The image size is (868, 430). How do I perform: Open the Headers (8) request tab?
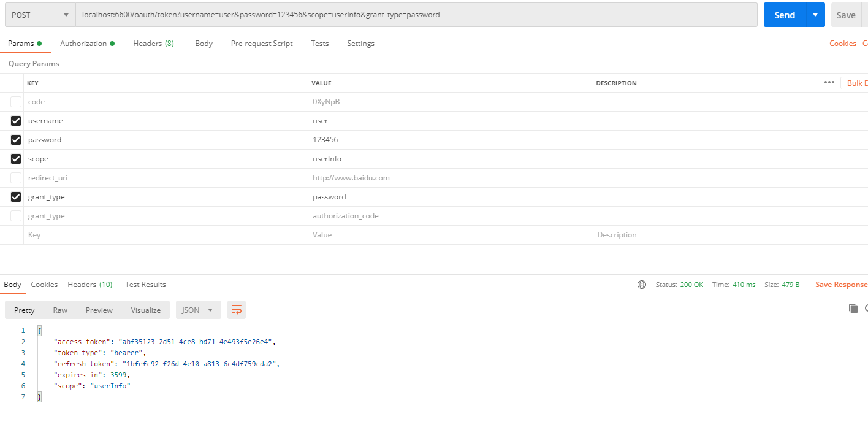pyautogui.click(x=153, y=44)
